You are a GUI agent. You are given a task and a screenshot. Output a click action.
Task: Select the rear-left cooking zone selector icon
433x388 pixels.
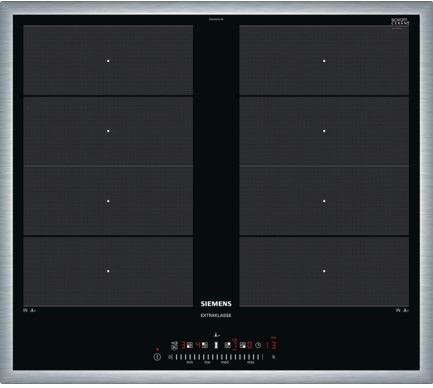(205, 345)
